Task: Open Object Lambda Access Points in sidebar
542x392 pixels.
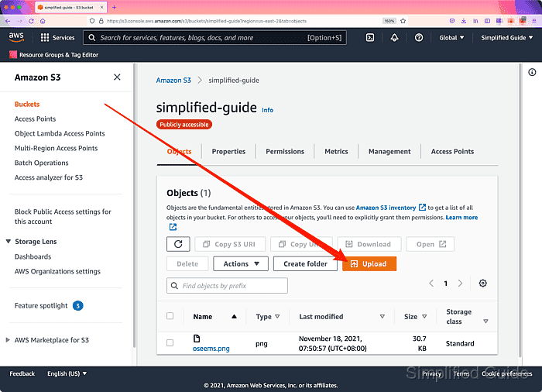Action: tap(60, 133)
